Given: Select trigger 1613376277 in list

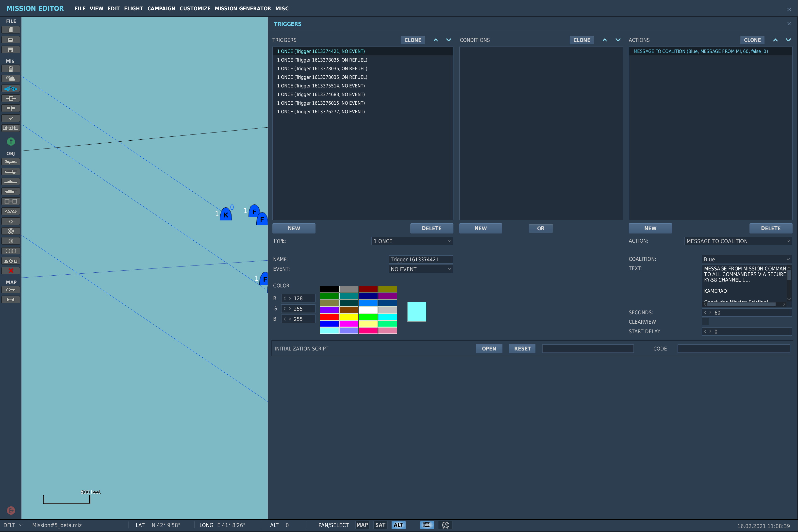Looking at the screenshot, I should coord(363,112).
